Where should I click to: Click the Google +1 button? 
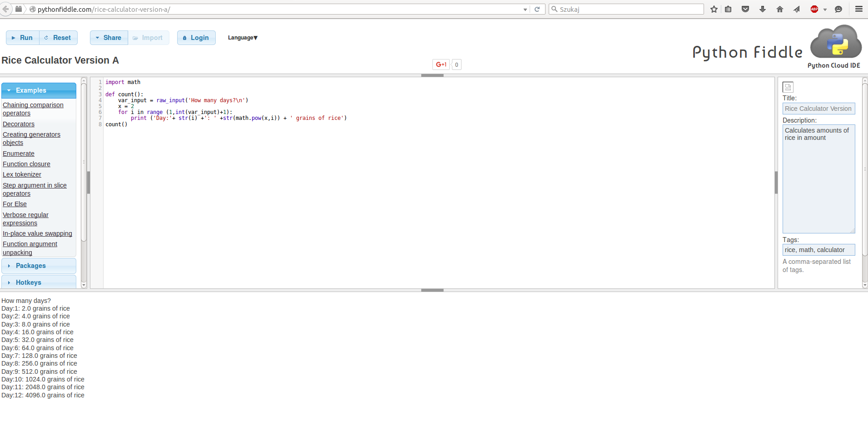tap(441, 64)
